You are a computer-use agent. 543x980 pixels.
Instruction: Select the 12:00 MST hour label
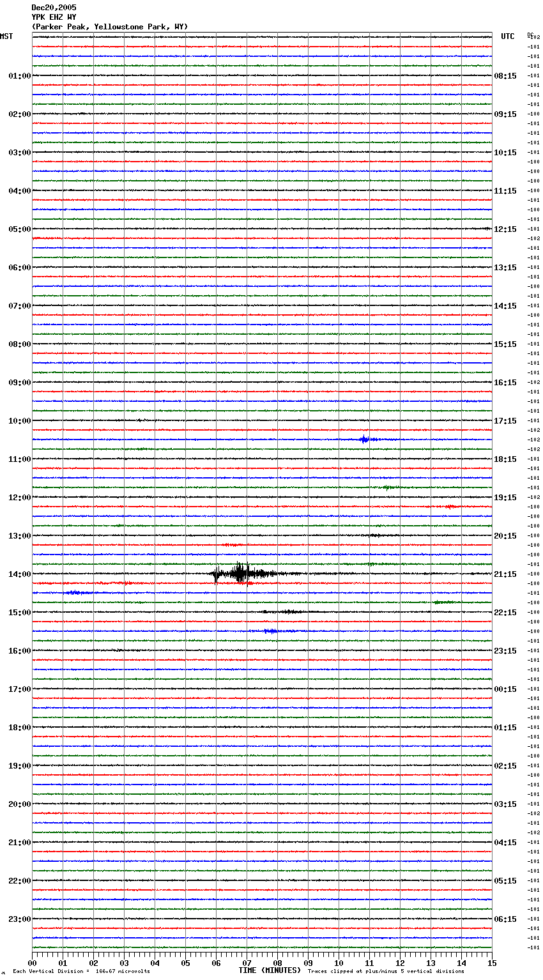[x=20, y=498]
